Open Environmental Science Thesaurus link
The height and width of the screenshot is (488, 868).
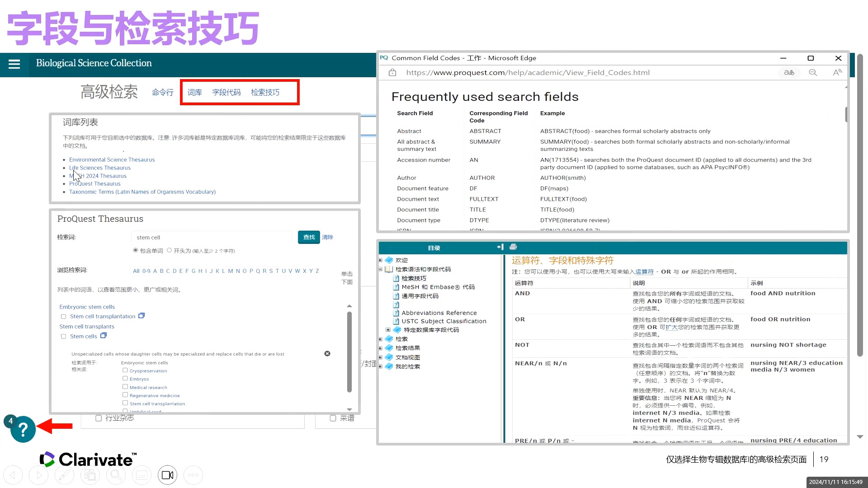112,160
